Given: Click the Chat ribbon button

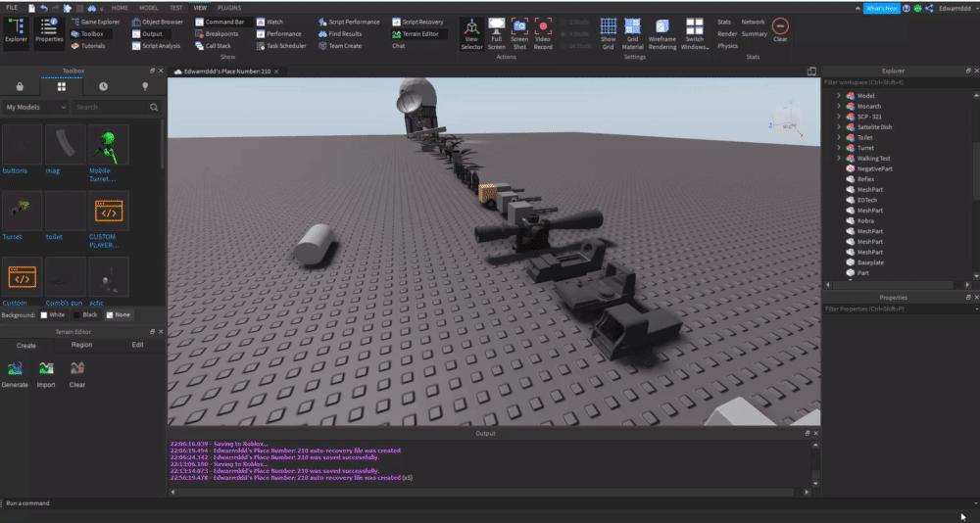Looking at the screenshot, I should (x=399, y=46).
